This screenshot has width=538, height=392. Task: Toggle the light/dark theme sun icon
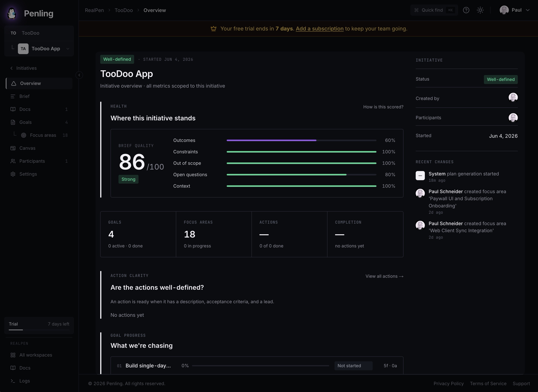pos(480,10)
